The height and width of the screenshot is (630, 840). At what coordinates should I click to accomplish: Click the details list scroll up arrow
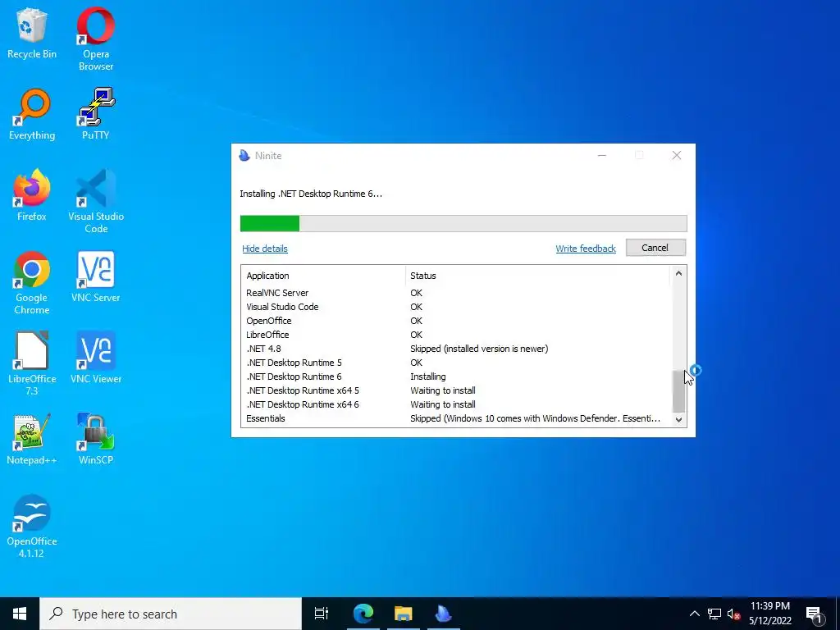coord(678,273)
